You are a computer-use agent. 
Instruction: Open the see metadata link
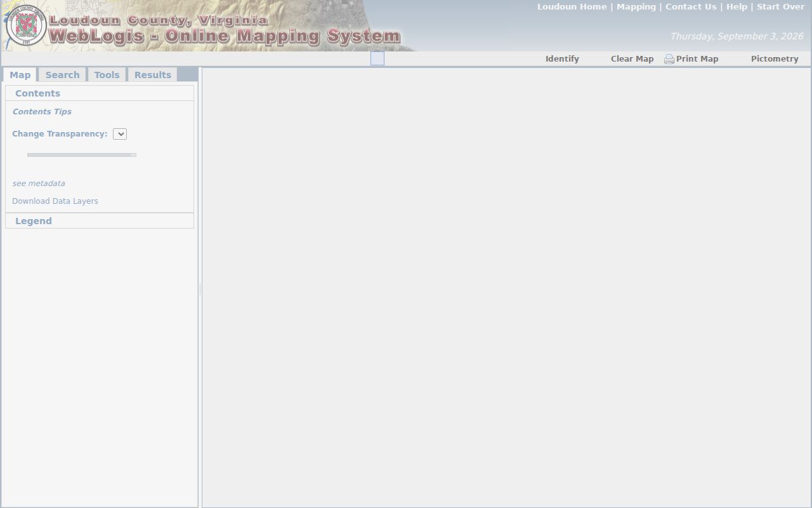click(x=39, y=184)
